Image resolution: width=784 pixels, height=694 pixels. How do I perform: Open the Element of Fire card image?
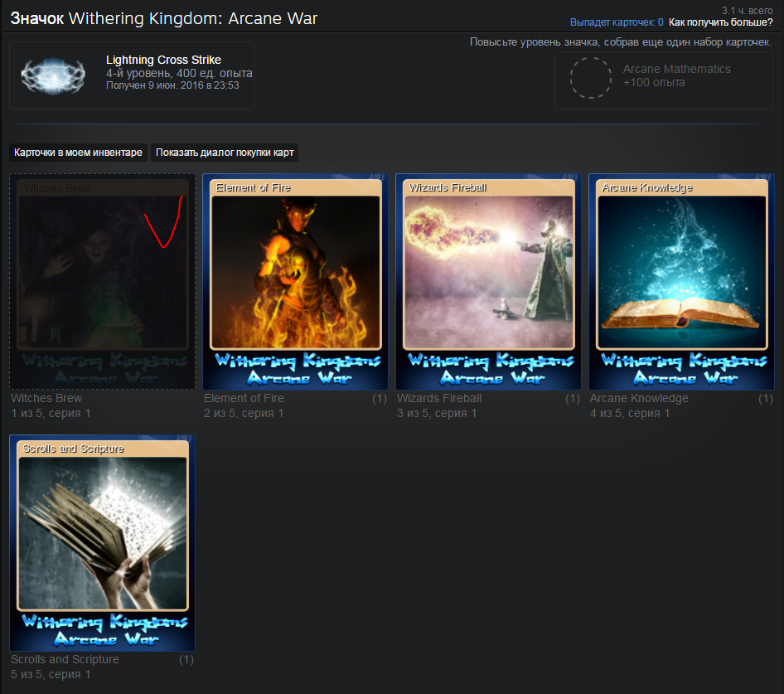(296, 282)
